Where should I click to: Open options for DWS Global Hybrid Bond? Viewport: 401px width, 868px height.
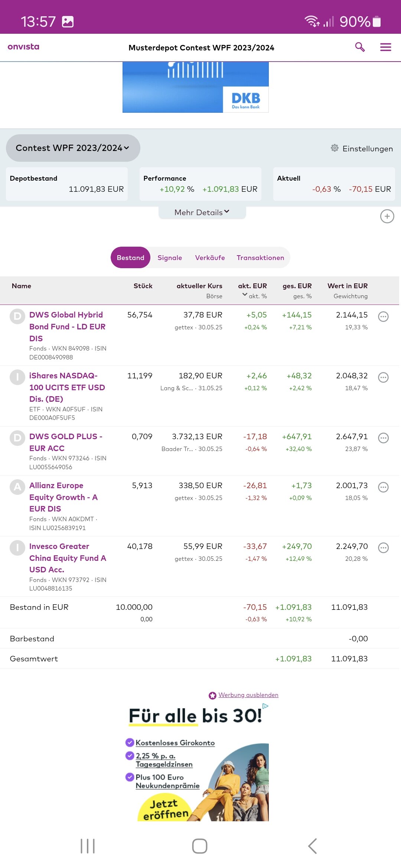383,316
